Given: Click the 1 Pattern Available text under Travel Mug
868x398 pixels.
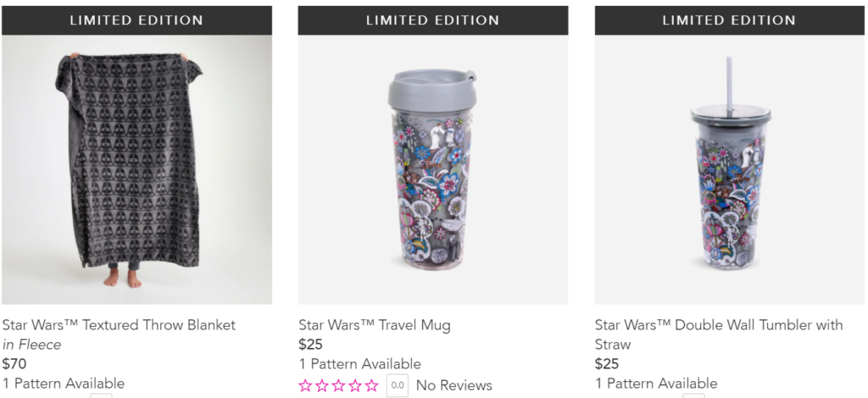Looking at the screenshot, I should (x=359, y=364).
